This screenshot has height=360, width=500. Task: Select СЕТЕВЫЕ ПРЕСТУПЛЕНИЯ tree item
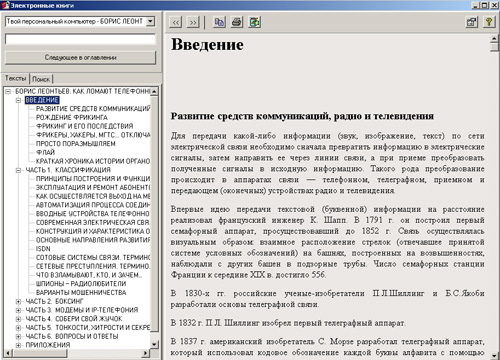pos(93,266)
